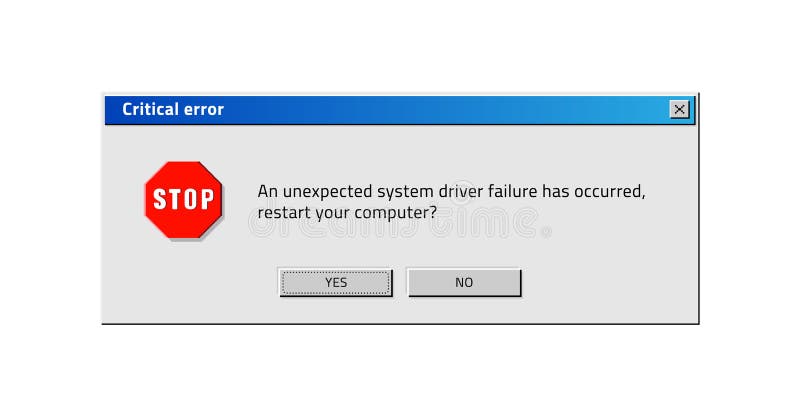Click the word 'failure' in the message
This screenshot has width=800, height=416.
(x=512, y=191)
